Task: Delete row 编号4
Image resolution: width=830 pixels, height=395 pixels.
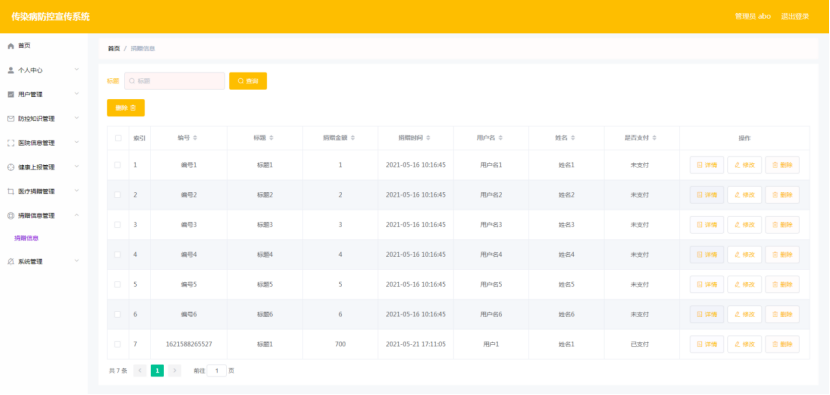Action: [782, 255]
